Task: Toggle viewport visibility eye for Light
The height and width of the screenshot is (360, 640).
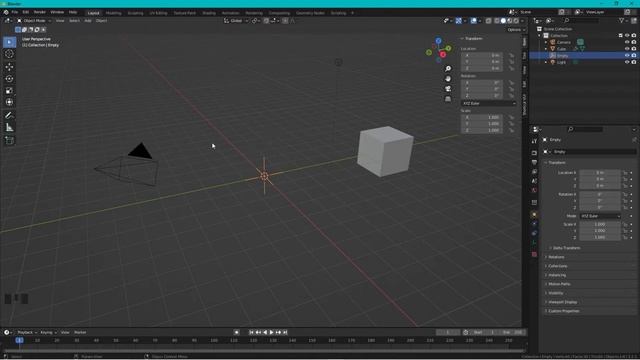Action: click(627, 62)
